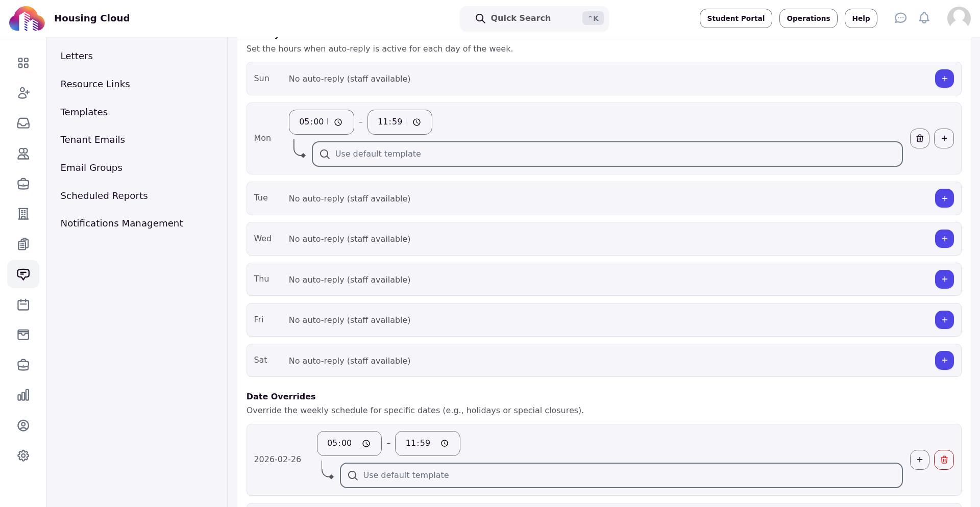
Task: Open settings gear icon in sidebar
Action: 23,456
